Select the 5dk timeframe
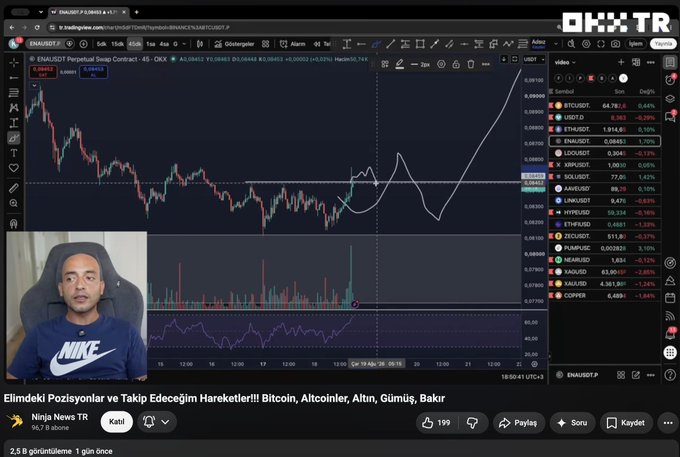The width and height of the screenshot is (680, 457). coord(101,44)
